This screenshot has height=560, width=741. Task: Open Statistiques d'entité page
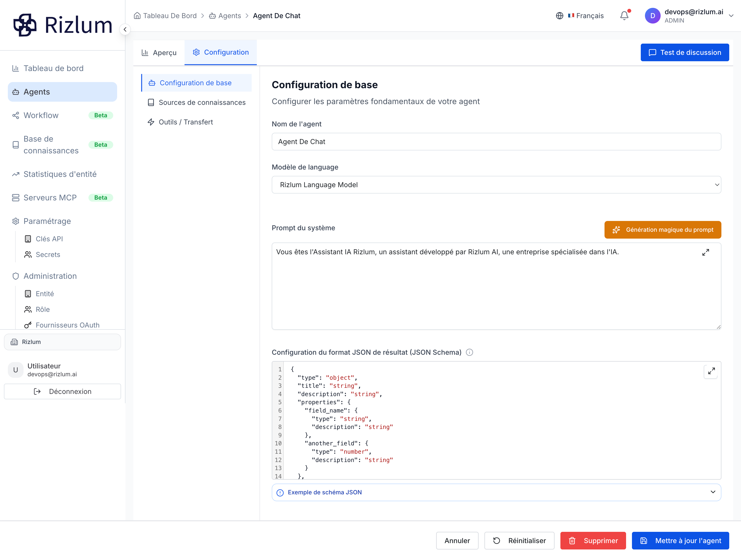(x=62, y=174)
